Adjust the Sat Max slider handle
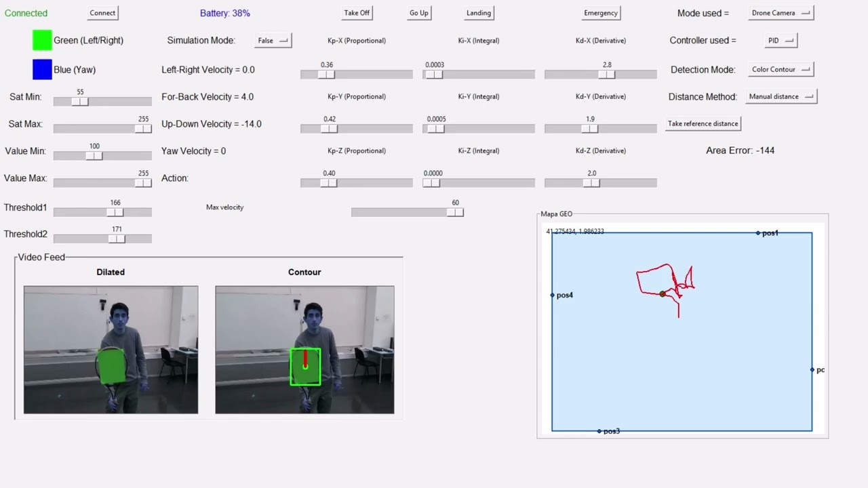This screenshot has height=488, width=868. [143, 129]
